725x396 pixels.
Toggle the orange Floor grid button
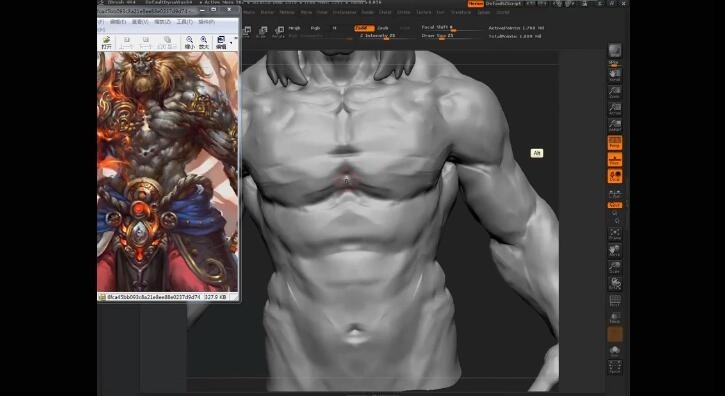pyautogui.click(x=614, y=160)
